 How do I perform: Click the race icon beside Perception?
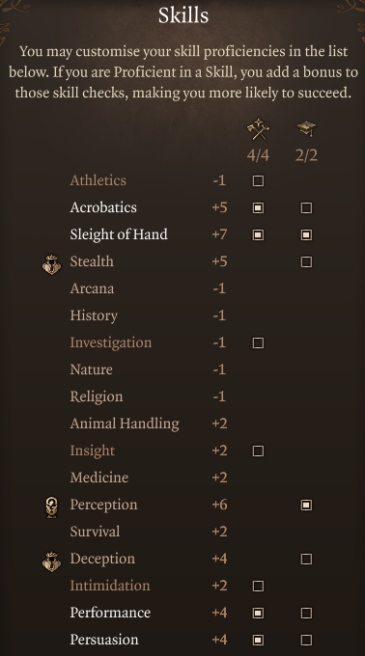[x=51, y=507]
